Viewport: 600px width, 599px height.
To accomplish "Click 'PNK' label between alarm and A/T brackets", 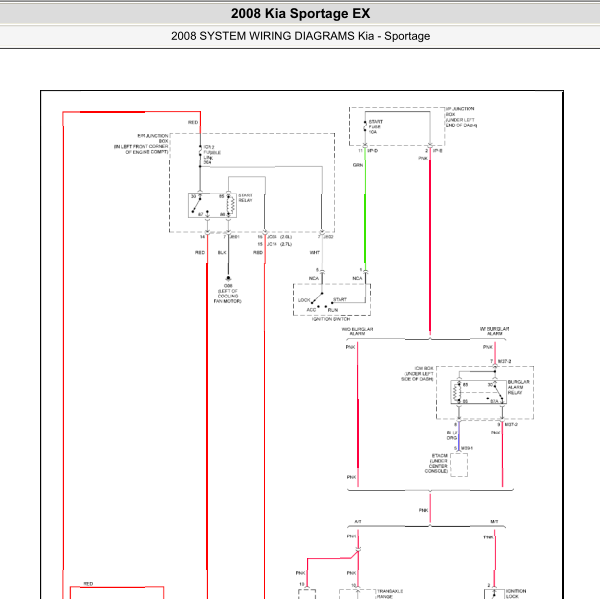I will coord(423,510).
